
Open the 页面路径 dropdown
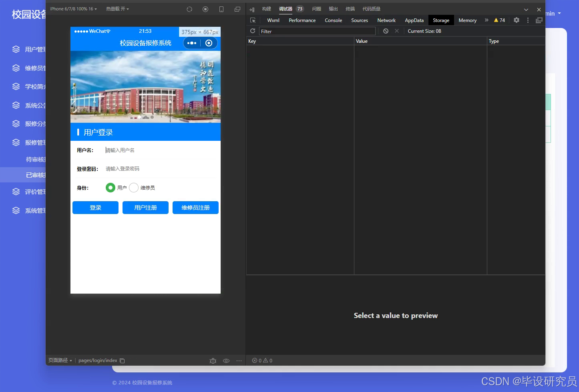tap(60, 360)
